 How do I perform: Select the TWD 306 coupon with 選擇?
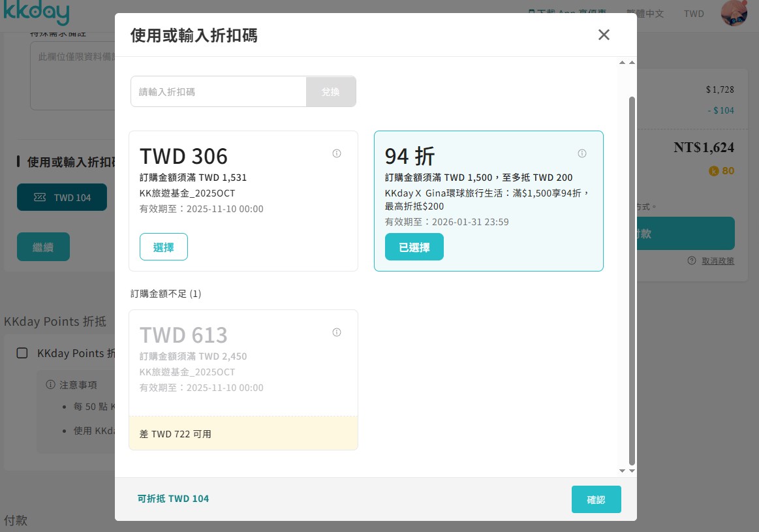pos(163,247)
